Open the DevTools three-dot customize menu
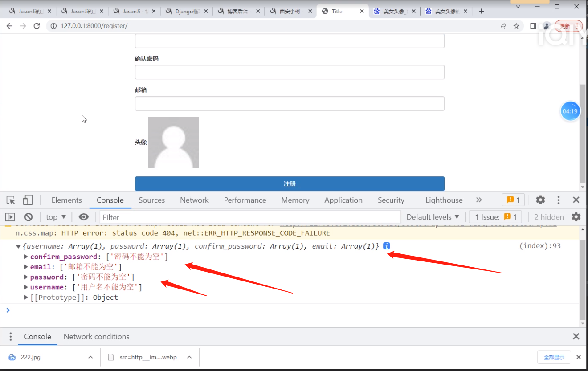 tap(558, 200)
